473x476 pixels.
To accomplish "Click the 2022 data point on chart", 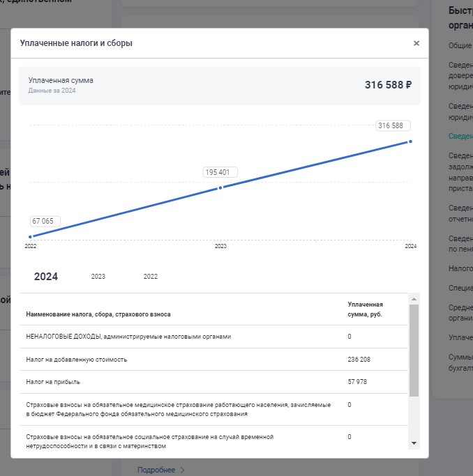I will (x=30, y=237).
